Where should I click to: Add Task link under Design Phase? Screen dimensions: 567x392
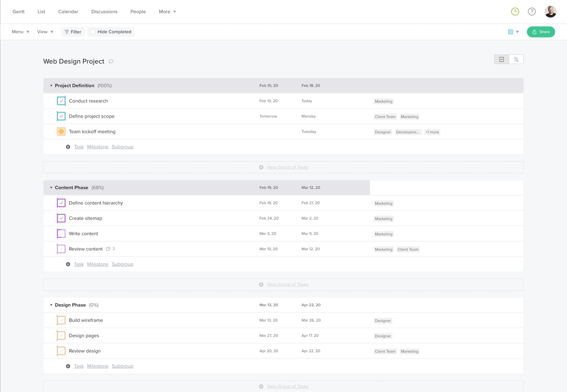tap(79, 366)
